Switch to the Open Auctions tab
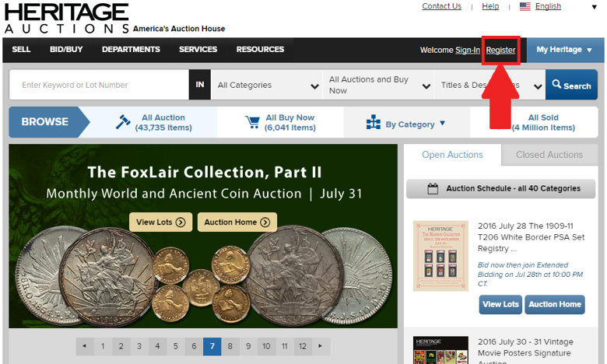This screenshot has height=364, width=607. coord(452,155)
